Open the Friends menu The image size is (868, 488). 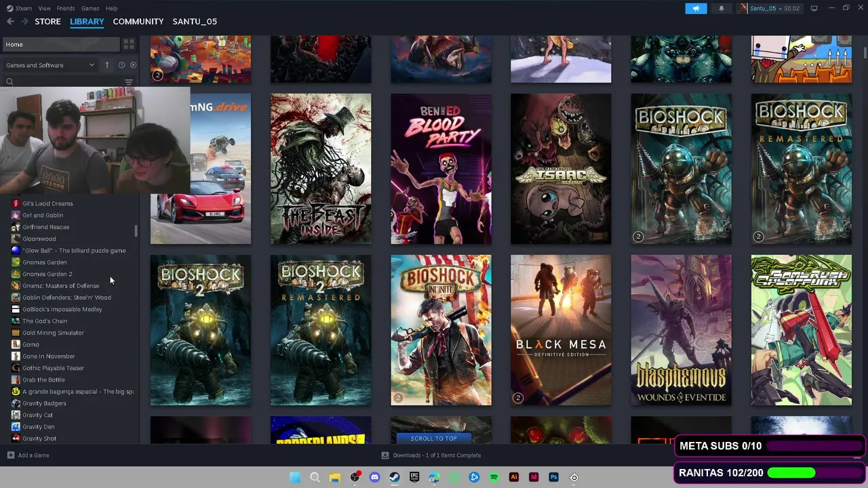click(66, 8)
